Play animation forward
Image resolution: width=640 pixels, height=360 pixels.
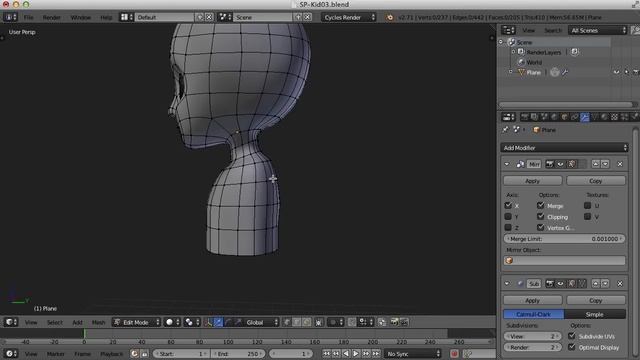pyautogui.click(x=356, y=353)
